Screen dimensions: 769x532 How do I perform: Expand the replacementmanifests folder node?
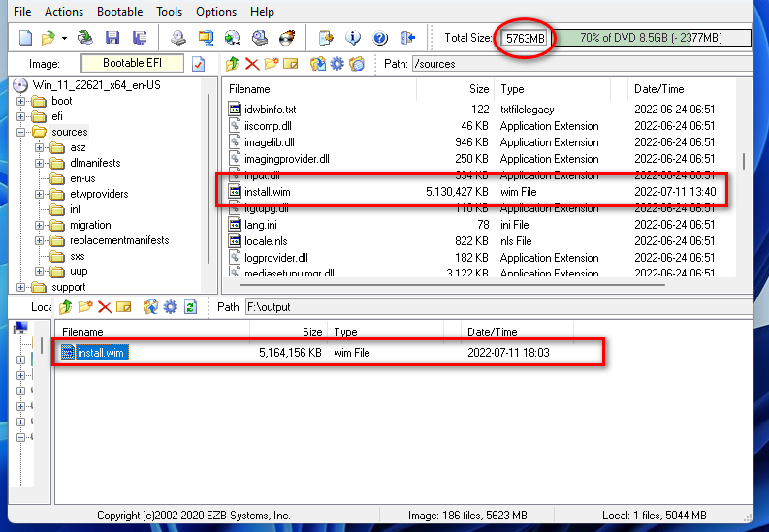[39, 241]
